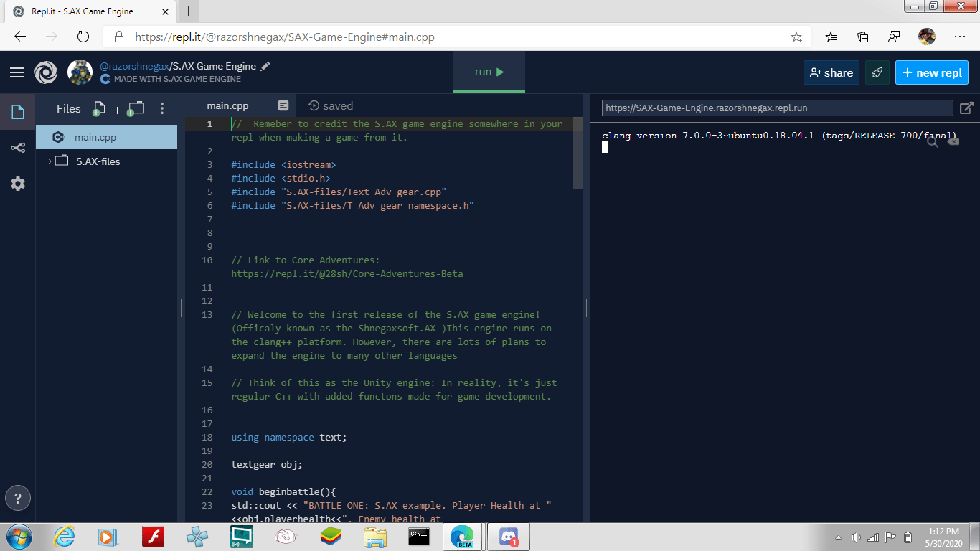Click the #include <iostream> line
The image size is (980, 551).
283,165
